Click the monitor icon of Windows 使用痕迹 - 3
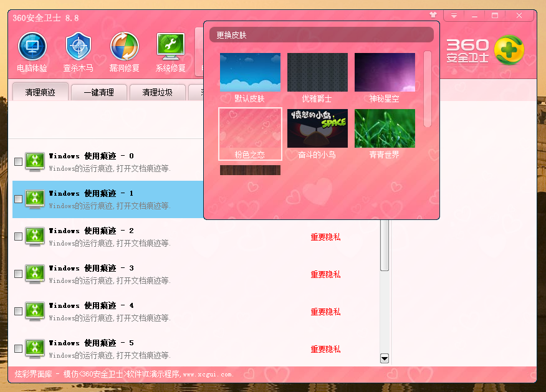The height and width of the screenshot is (392, 546). (x=35, y=274)
